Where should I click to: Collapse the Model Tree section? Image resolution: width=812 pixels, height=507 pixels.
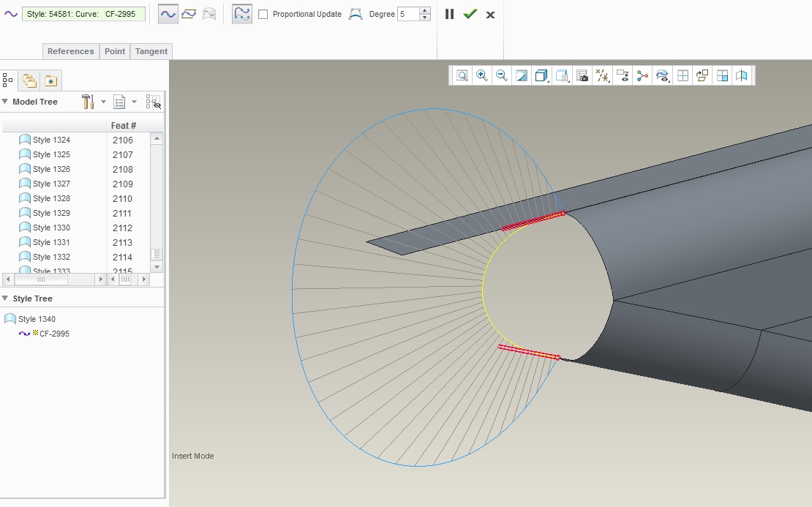(5, 102)
